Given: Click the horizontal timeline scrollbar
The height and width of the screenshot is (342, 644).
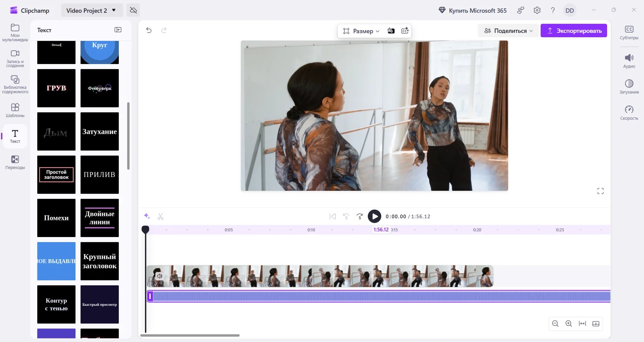Looking at the screenshot, I should point(190,335).
